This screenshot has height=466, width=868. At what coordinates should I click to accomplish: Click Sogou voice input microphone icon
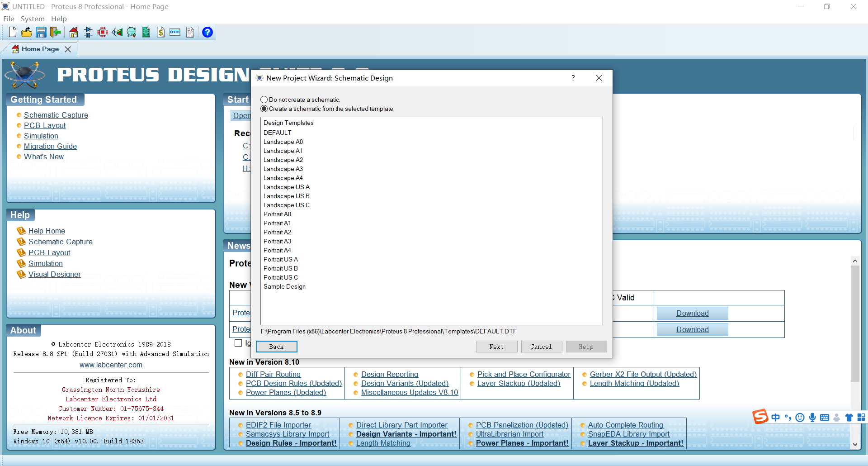812,418
